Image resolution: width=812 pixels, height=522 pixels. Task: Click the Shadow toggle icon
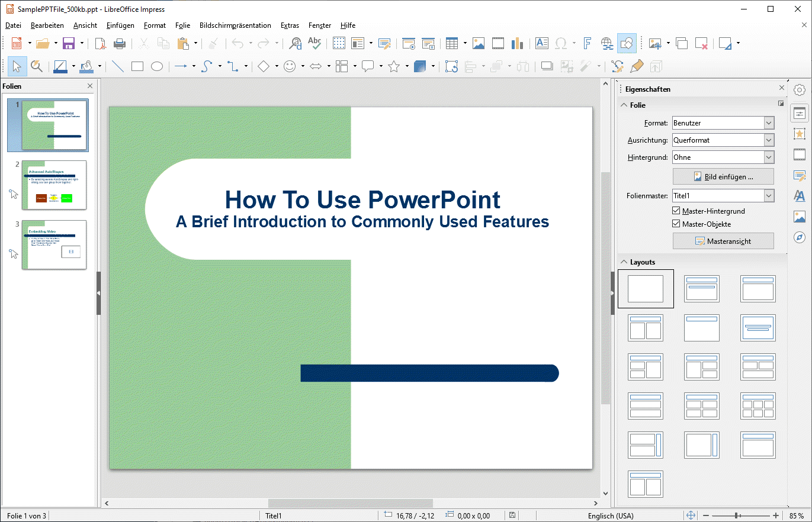click(547, 66)
